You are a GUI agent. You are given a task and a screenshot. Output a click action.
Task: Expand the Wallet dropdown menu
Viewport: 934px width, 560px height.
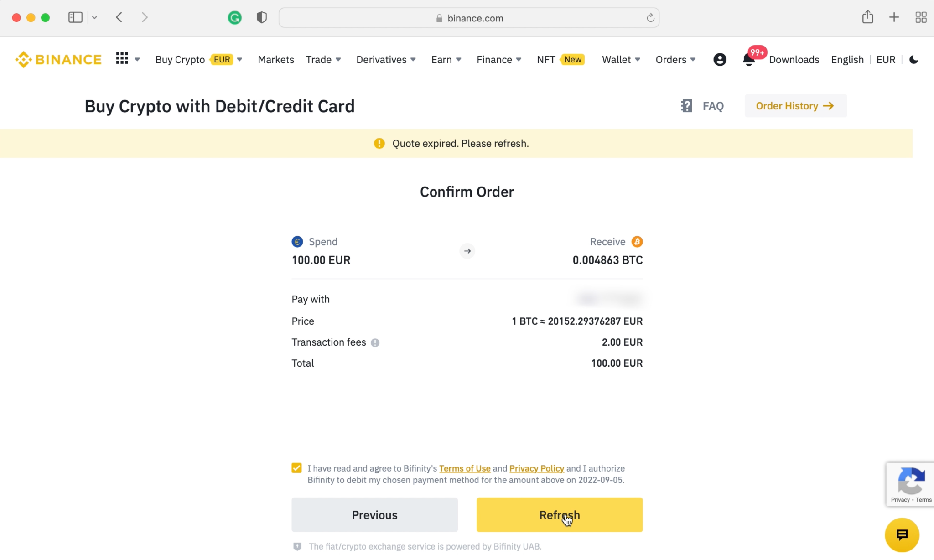(621, 59)
